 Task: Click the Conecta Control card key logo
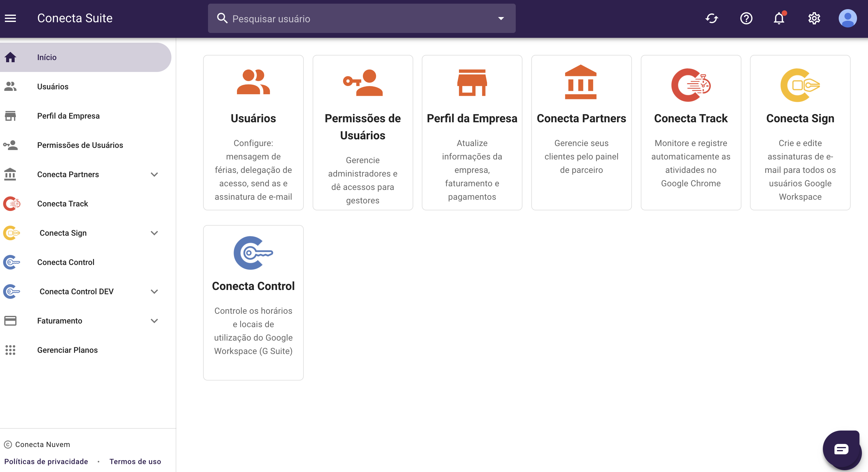pyautogui.click(x=253, y=253)
